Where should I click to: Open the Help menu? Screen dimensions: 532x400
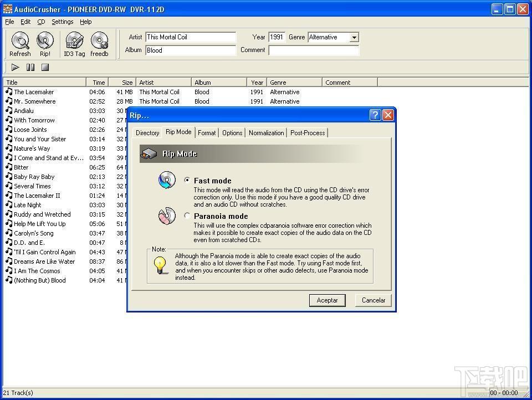[x=85, y=22]
